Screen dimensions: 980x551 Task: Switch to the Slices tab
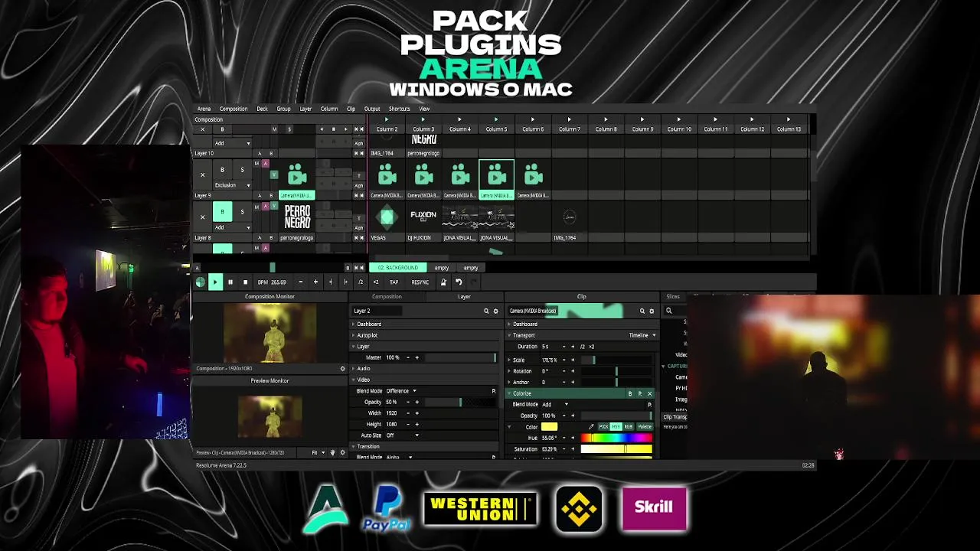click(x=673, y=297)
